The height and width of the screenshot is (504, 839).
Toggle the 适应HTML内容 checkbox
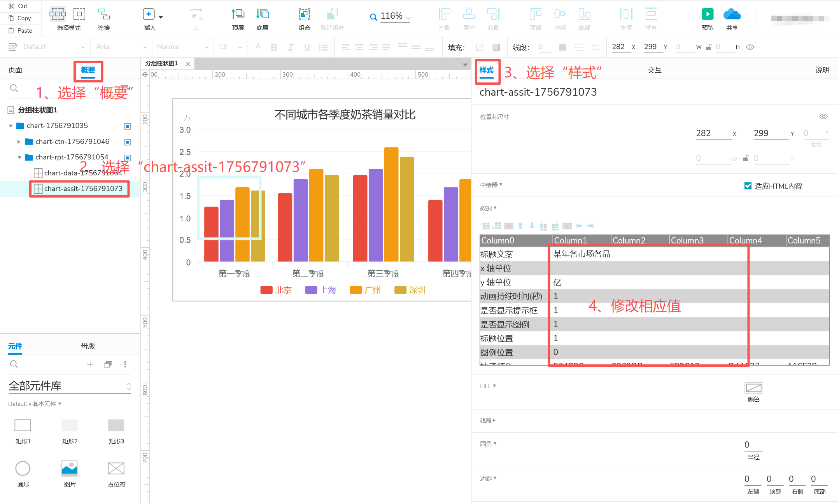point(748,186)
